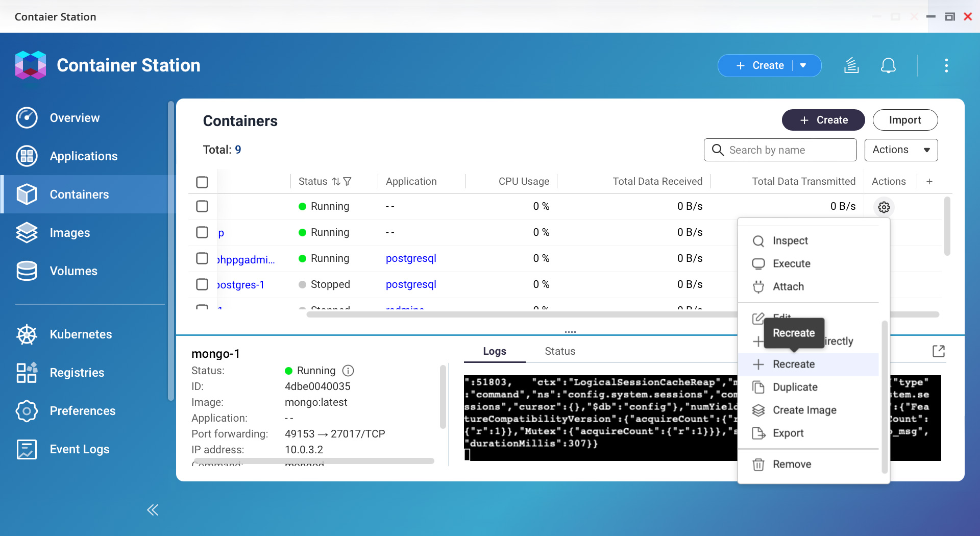Expand the Actions dropdown
This screenshot has width=980, height=536.
[x=901, y=150]
